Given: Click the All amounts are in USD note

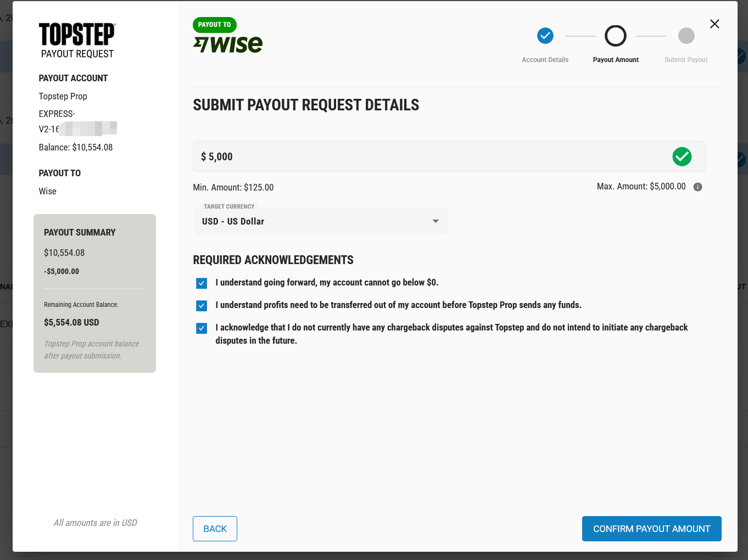Looking at the screenshot, I should (x=96, y=523).
